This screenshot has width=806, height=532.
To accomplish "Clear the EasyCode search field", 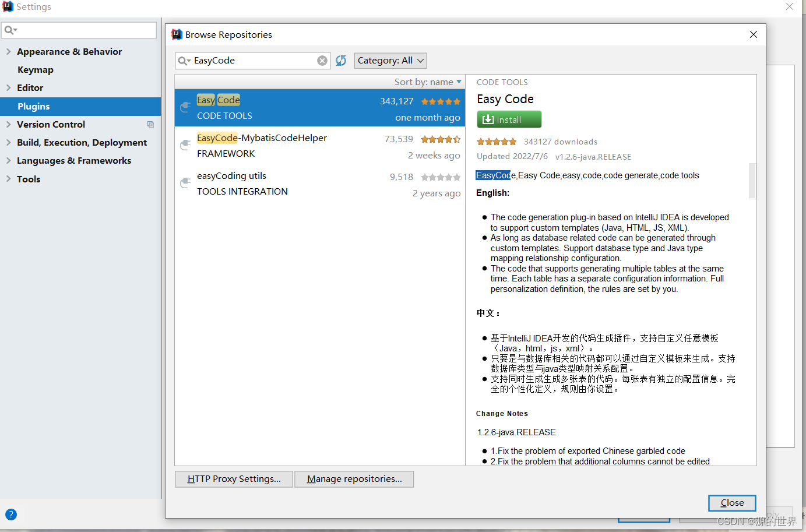I will point(322,61).
